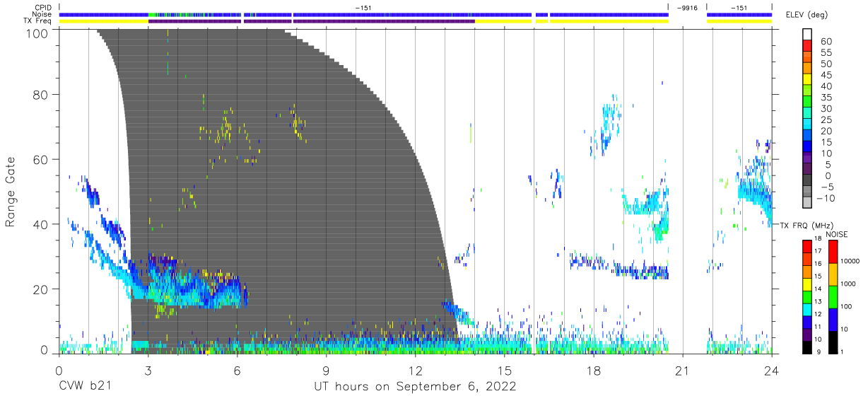Pick the orange-yellow segment of NOISE color bar
868x401 pixels.
[833, 274]
